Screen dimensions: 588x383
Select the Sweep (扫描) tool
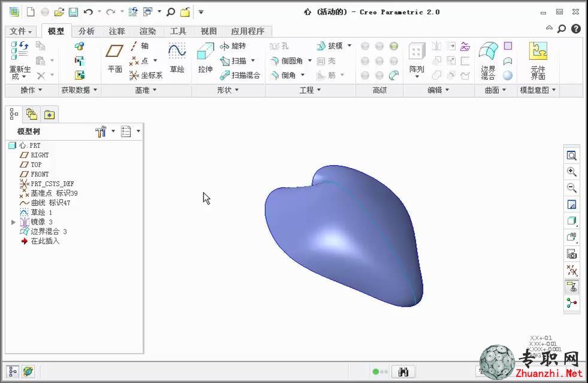click(234, 60)
